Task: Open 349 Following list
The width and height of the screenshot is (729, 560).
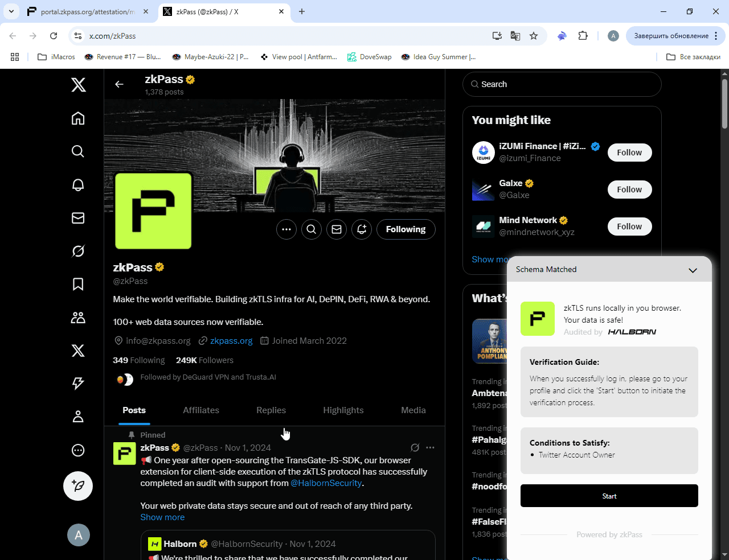Action: pos(139,360)
